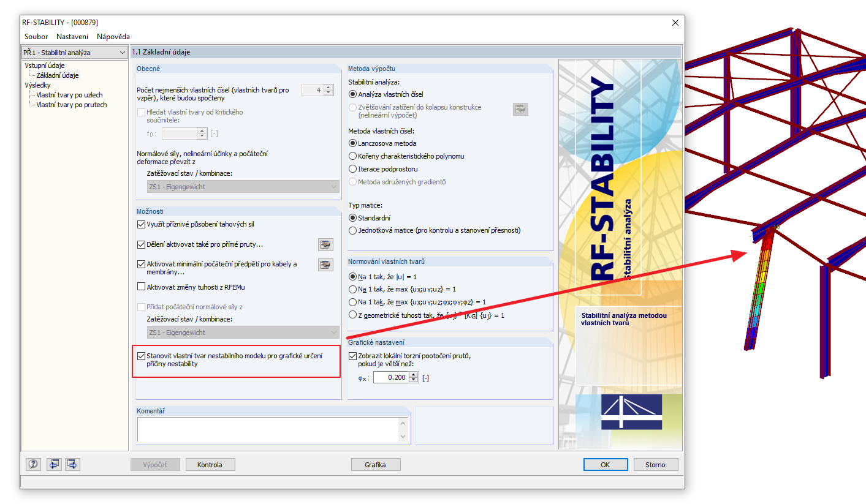The image size is (866, 504).
Task: Select Vstupní údaje in the navigator tree
Action: pos(45,66)
